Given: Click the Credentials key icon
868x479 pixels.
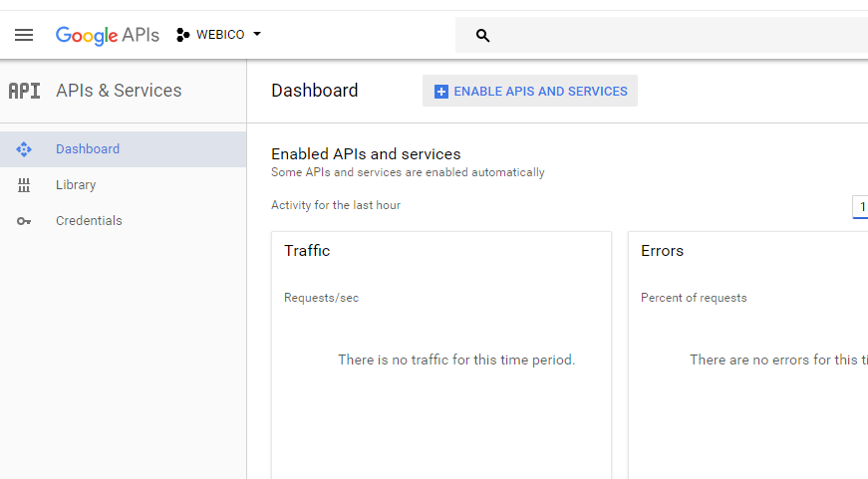Looking at the screenshot, I should 24,221.
